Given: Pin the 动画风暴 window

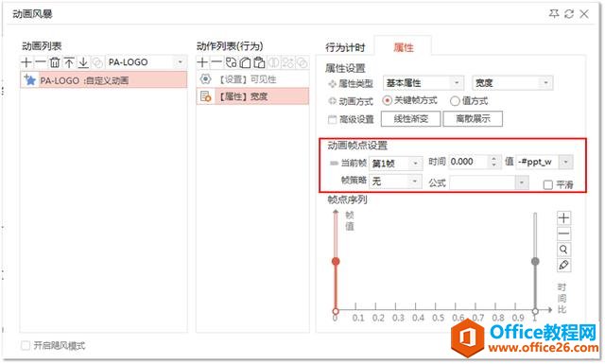Looking at the screenshot, I should click(554, 14).
